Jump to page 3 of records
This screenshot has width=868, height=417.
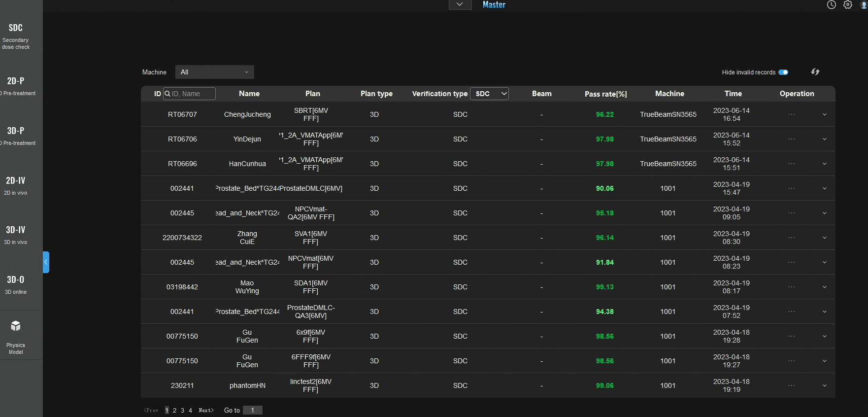point(182,410)
